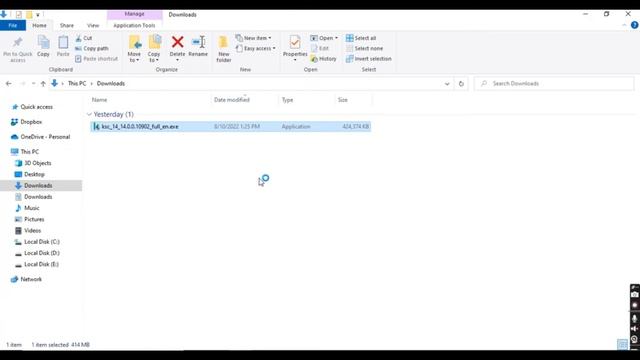
Task: Click Copy path
Action: coord(92,49)
